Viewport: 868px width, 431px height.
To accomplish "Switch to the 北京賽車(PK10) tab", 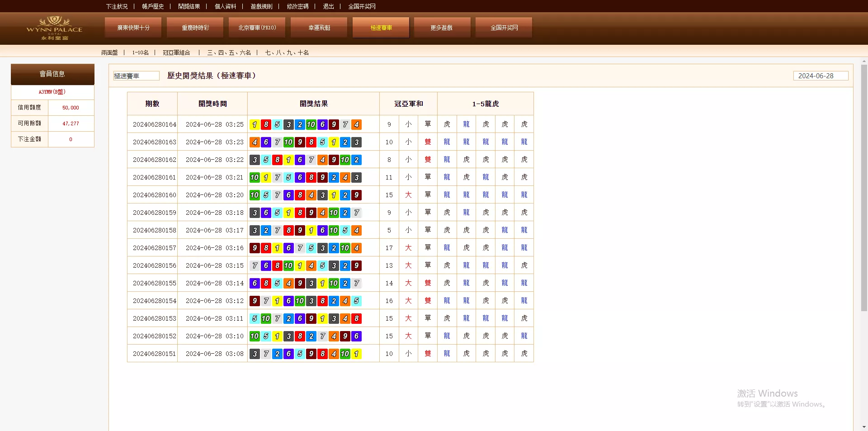I will point(256,27).
